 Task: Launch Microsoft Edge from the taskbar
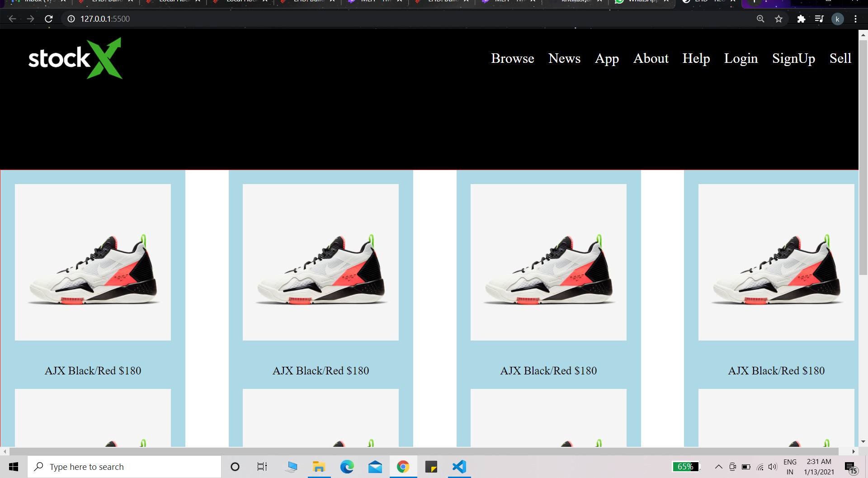tap(347, 467)
